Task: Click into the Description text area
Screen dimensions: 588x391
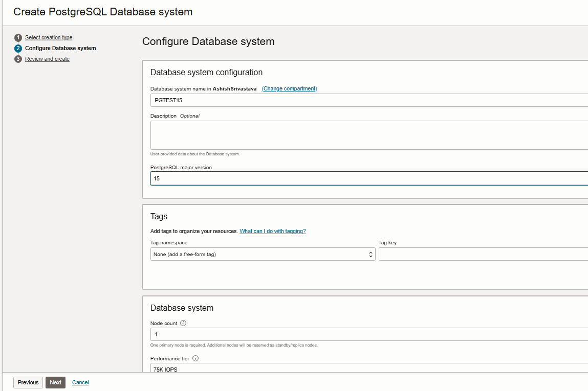Action: [x=368, y=135]
